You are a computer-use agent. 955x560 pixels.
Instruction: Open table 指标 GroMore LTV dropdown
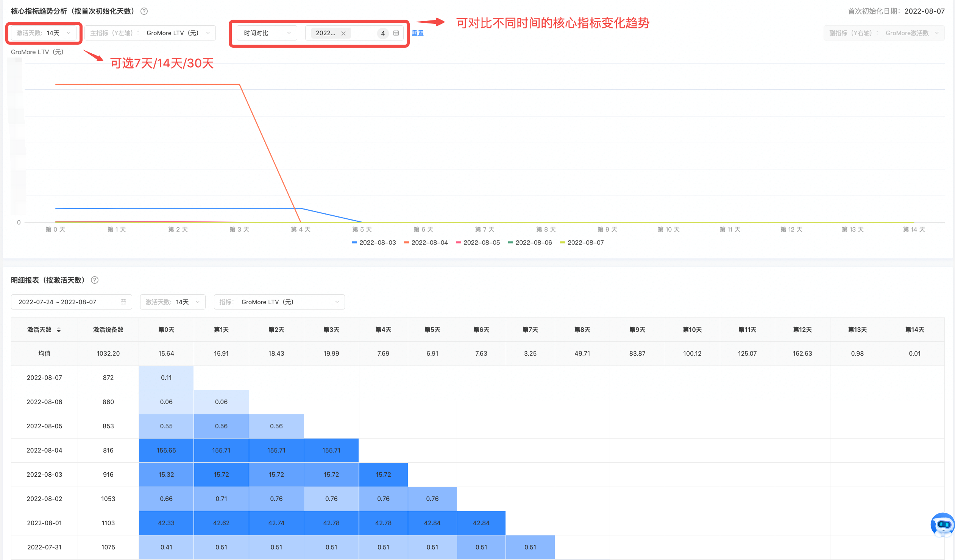(279, 302)
